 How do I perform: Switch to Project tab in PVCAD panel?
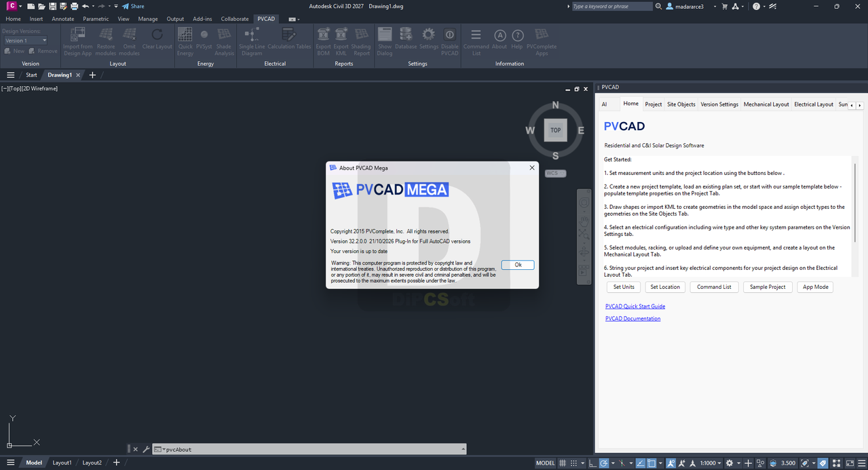tap(654, 104)
